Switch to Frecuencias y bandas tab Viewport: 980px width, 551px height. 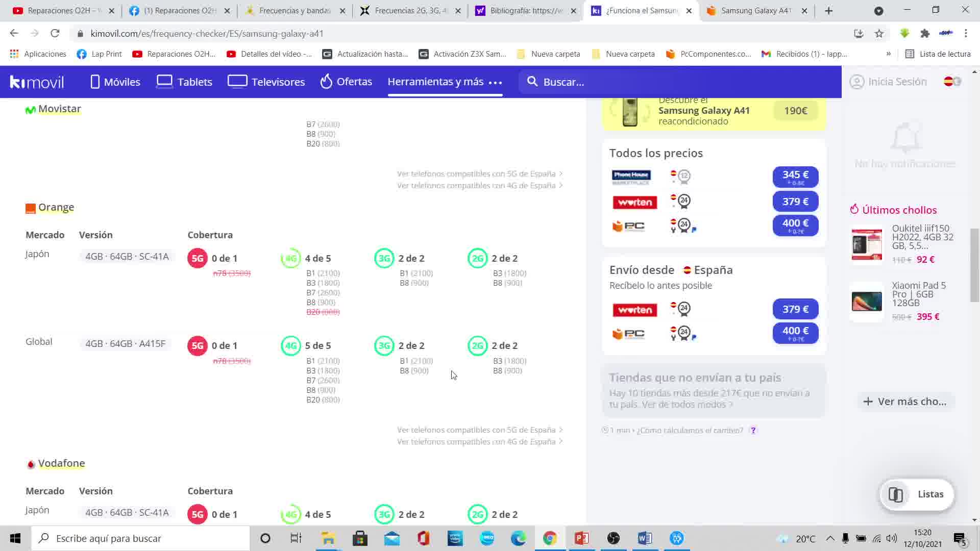pos(295,11)
